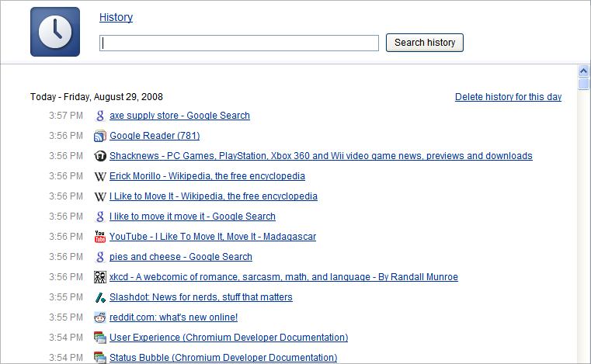
Task: Open pies and cheese Google Search link
Action: coord(180,257)
